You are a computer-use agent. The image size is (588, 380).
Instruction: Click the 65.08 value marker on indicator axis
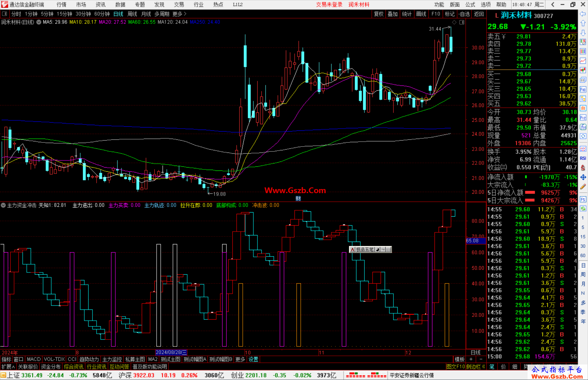475,241
